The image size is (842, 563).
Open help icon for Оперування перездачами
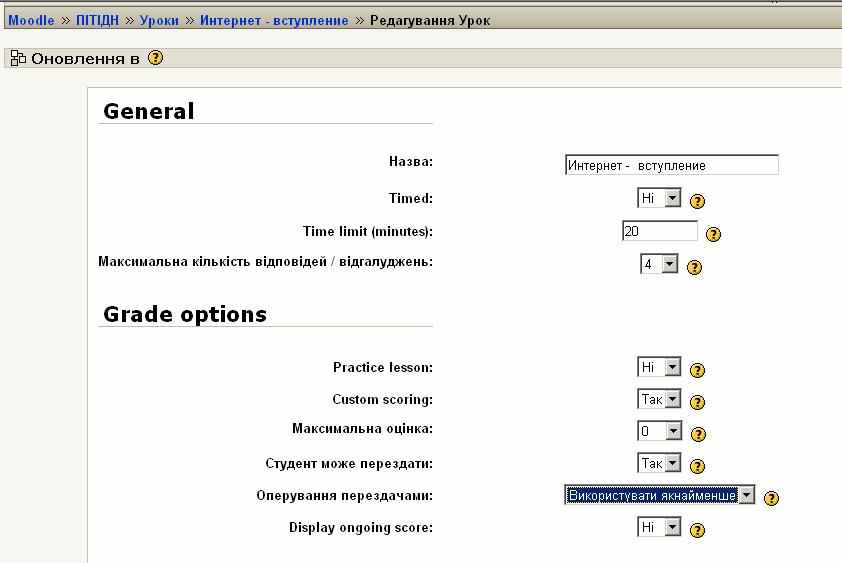click(771, 498)
